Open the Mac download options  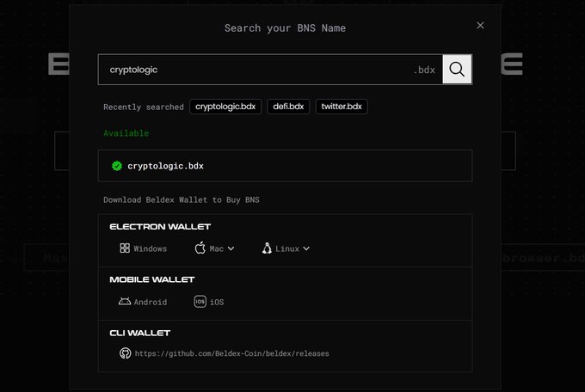(214, 248)
